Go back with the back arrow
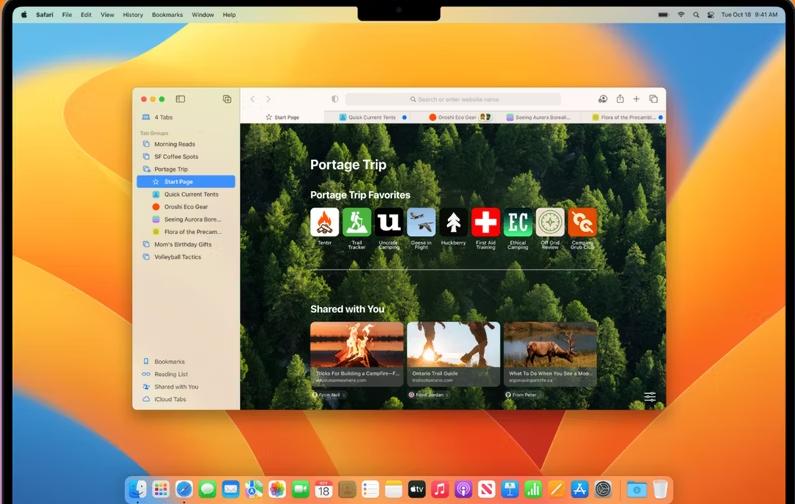 pos(252,99)
